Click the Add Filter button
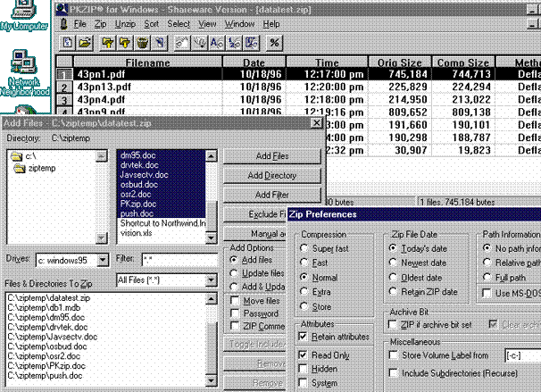Viewport: 541px width, 392px height. pyautogui.click(x=272, y=195)
